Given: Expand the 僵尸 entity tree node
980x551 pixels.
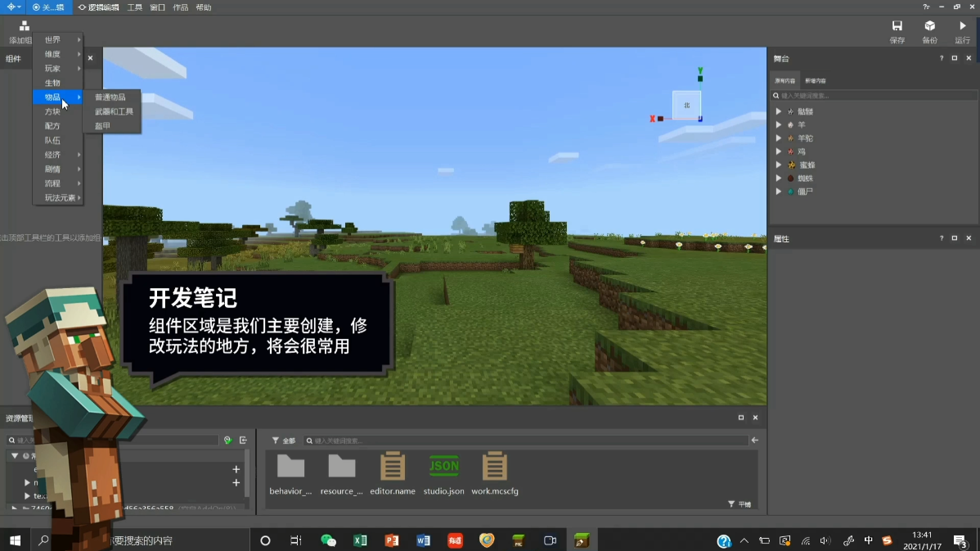Looking at the screenshot, I should click(x=779, y=192).
